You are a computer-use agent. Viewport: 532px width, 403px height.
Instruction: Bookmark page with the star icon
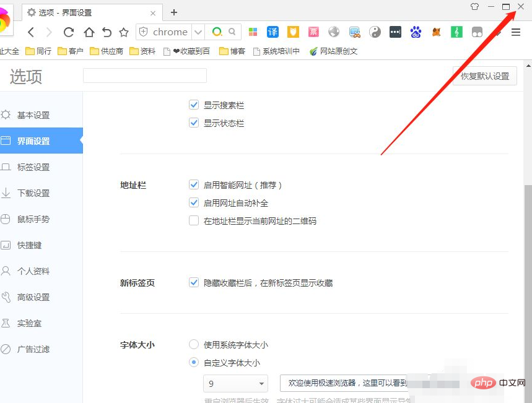(124, 32)
